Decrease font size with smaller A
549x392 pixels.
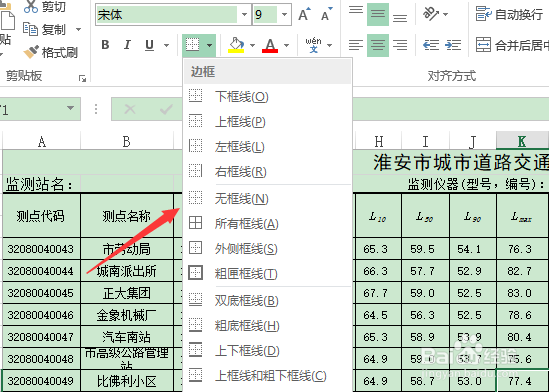pos(327,14)
